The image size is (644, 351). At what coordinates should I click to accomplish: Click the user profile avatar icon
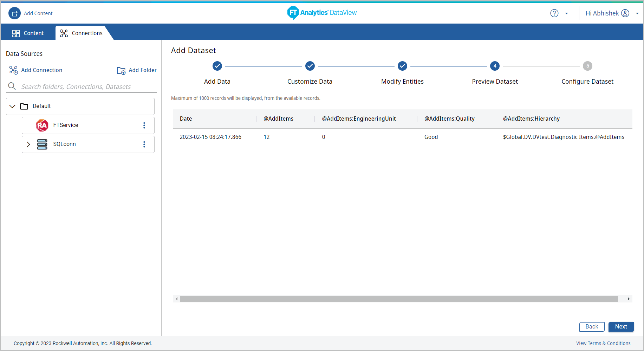[x=625, y=13]
